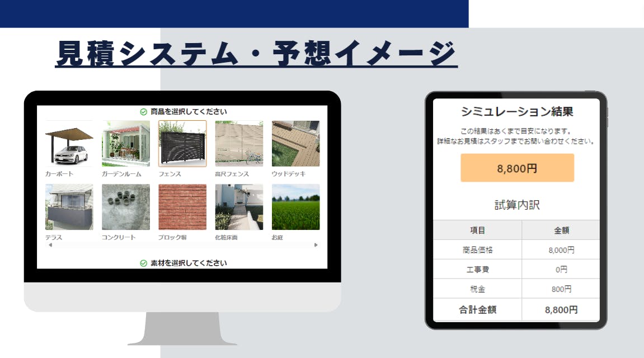Click the green check icon beside 素材を選択してください
The width and height of the screenshot is (644, 358).
[x=143, y=263]
